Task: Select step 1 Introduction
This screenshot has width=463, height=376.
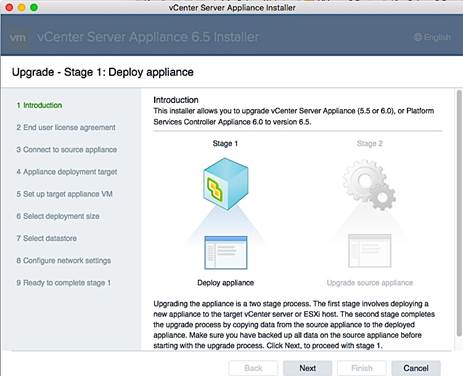Action: pos(39,105)
